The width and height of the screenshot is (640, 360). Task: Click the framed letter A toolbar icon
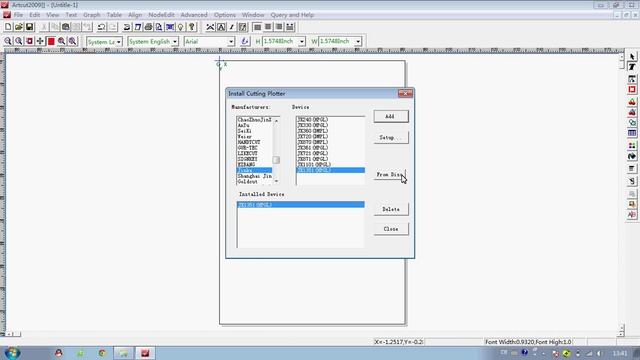click(x=221, y=27)
